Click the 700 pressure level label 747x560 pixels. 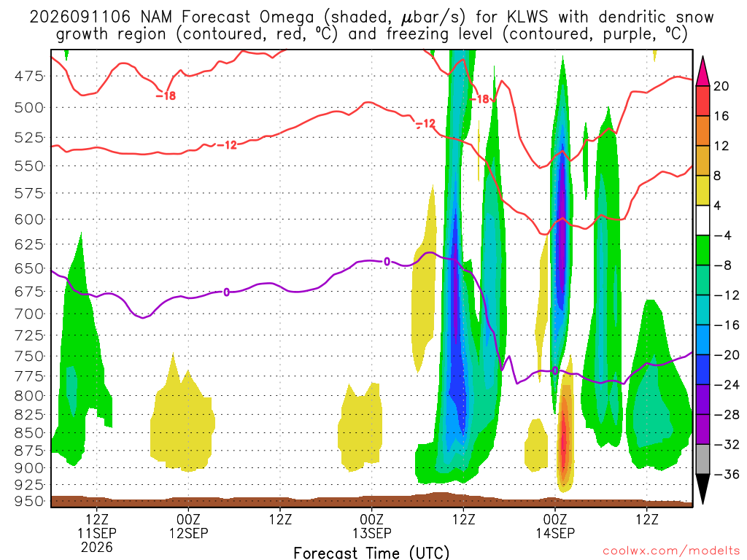point(29,314)
